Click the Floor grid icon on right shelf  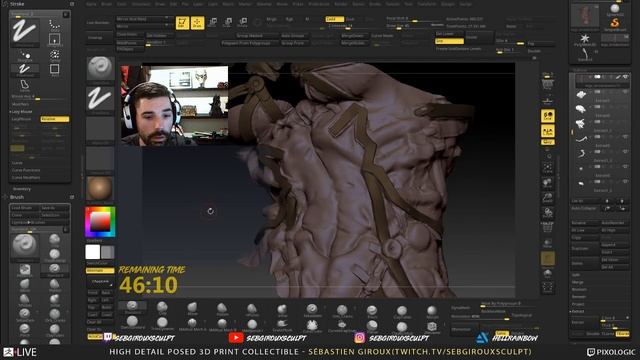click(547, 100)
